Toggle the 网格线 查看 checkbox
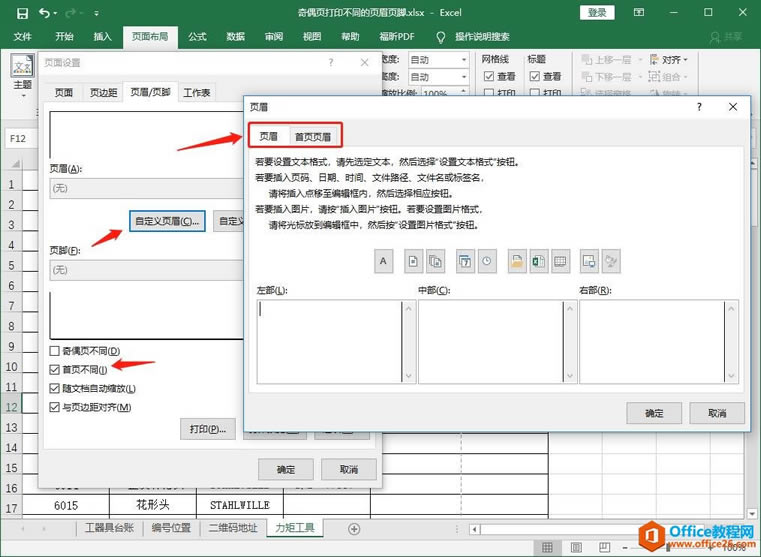Screen dimensions: 761x557 tap(489, 76)
